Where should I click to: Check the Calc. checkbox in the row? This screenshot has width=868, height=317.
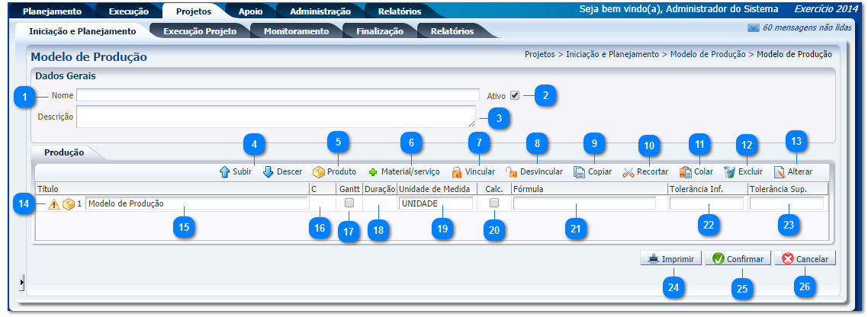pyautogui.click(x=494, y=203)
